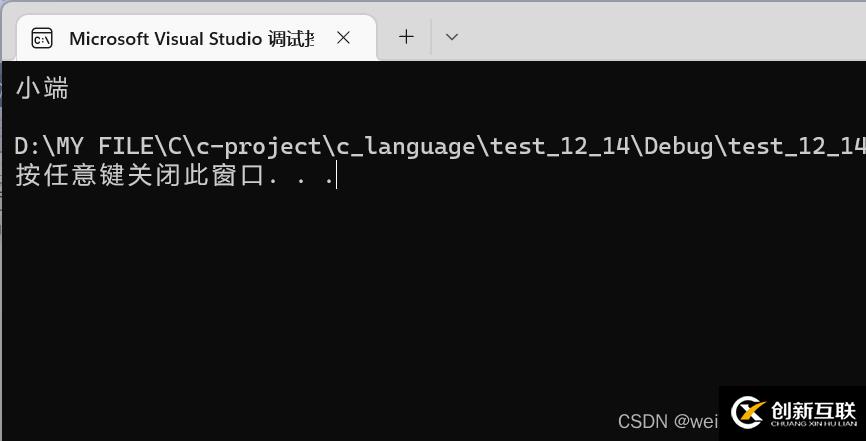Click empty black terminal area below prompt
Image resolution: width=866 pixels, height=441 pixels.
click(x=400, y=300)
